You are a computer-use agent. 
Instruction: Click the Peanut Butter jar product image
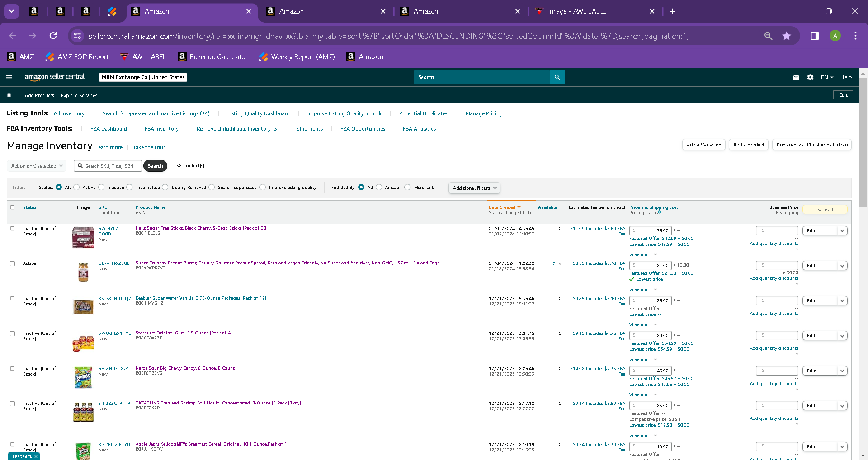pyautogui.click(x=83, y=272)
